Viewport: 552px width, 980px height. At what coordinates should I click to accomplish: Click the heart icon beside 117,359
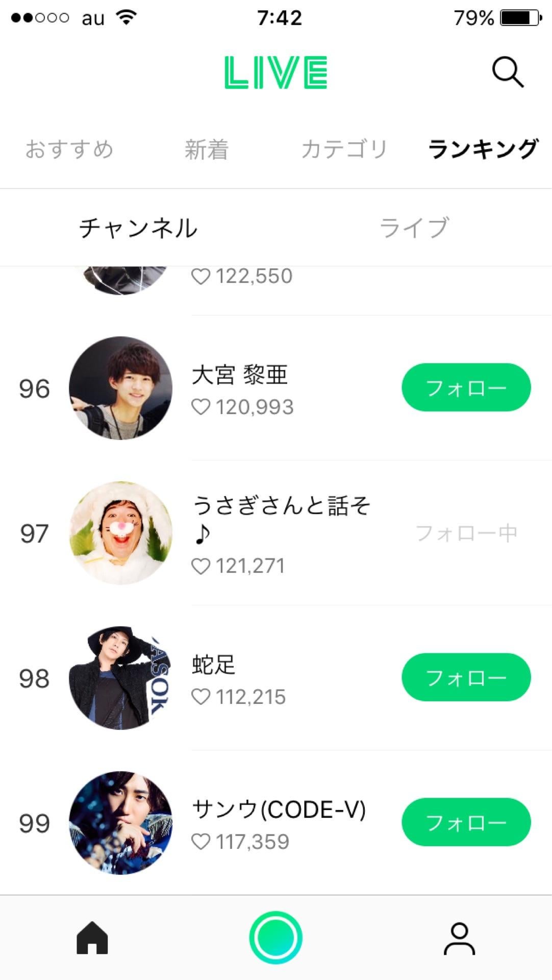click(200, 842)
